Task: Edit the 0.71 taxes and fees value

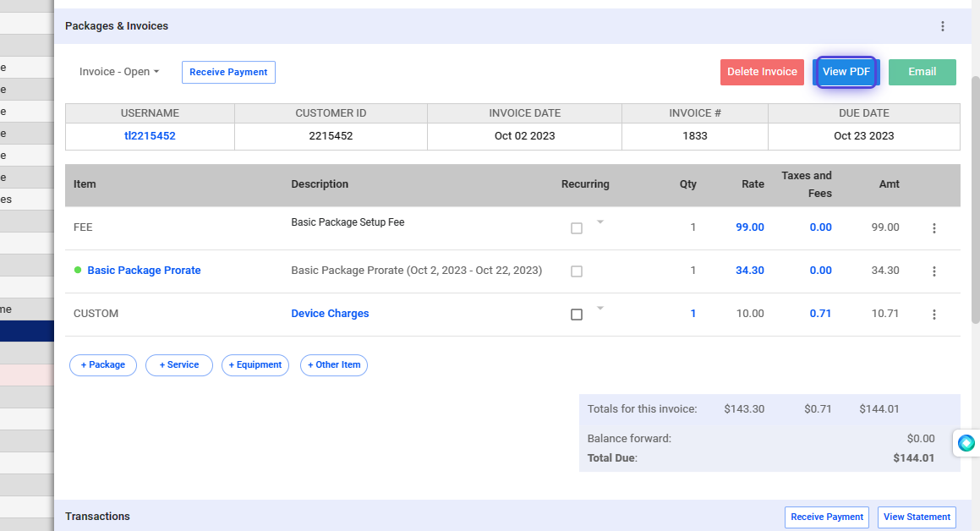Action: (x=821, y=314)
